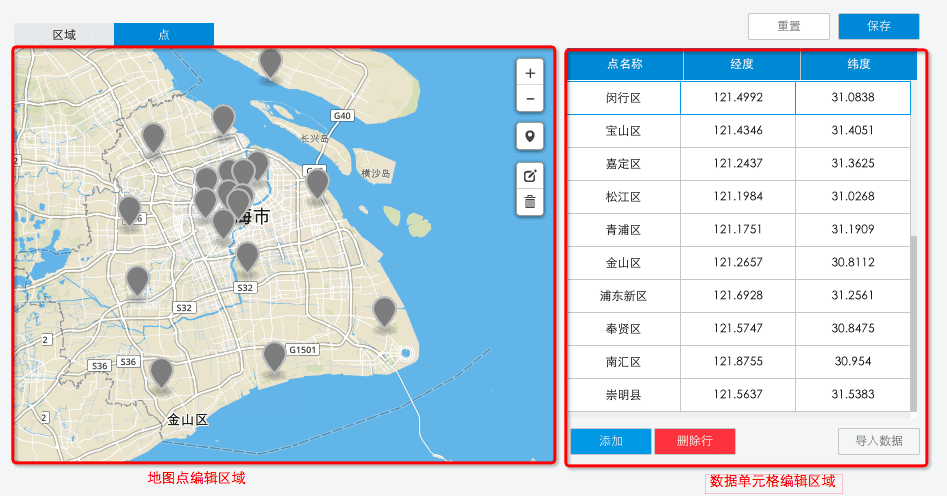Viewport: 947px width, 496px height.
Task: Zoom in the map with plus icon
Action: tap(530, 74)
